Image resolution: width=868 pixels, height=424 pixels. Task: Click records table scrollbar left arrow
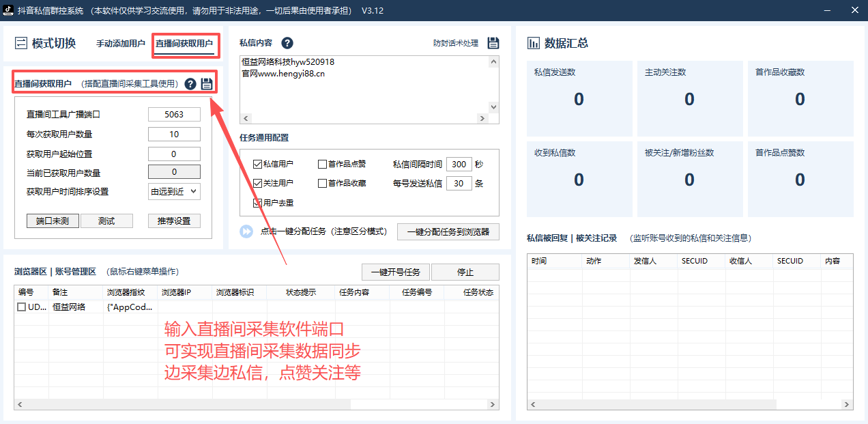(532, 404)
